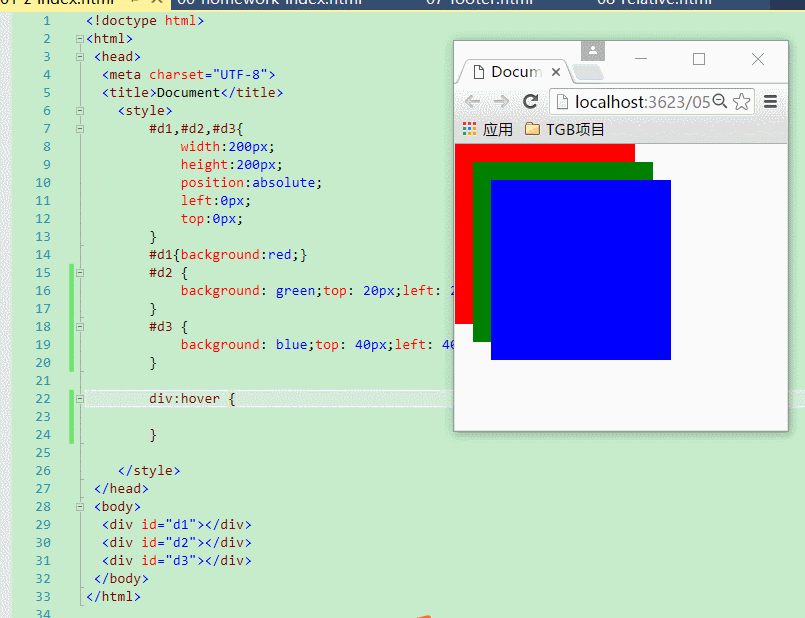Reload the localhost page in Chrome
Screen dimensions: 805x618
point(530,101)
